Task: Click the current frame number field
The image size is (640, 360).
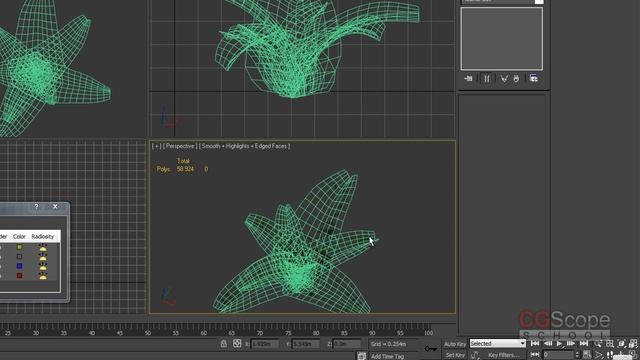Action: click(558, 355)
